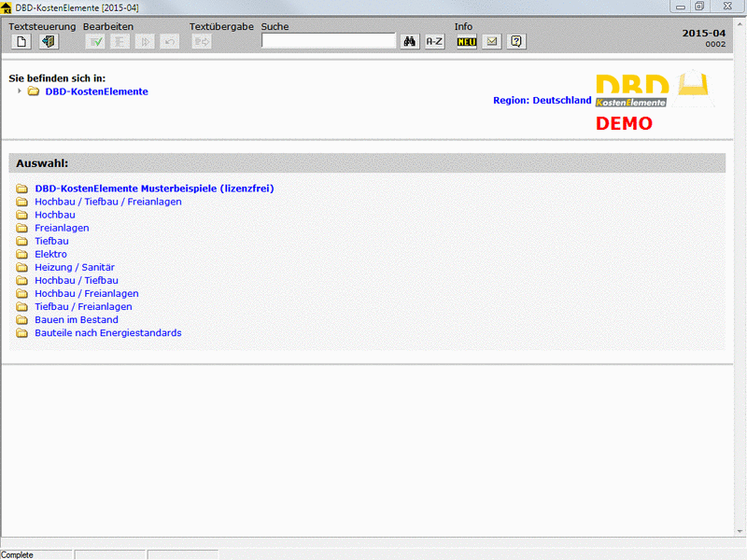
Task: Click the folder icon beside the Freianlagen row
Action: pyautogui.click(x=21, y=228)
